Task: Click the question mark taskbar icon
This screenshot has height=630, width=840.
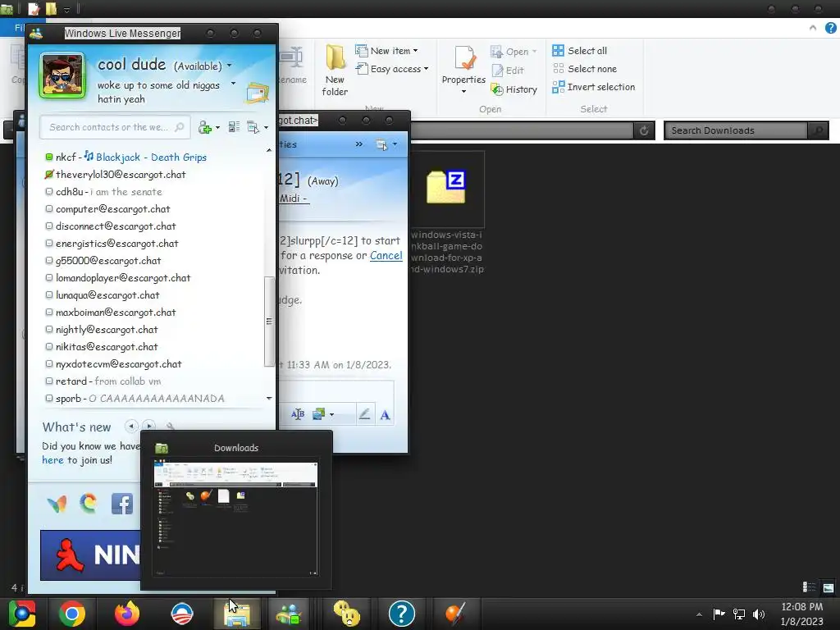Action: click(402, 614)
